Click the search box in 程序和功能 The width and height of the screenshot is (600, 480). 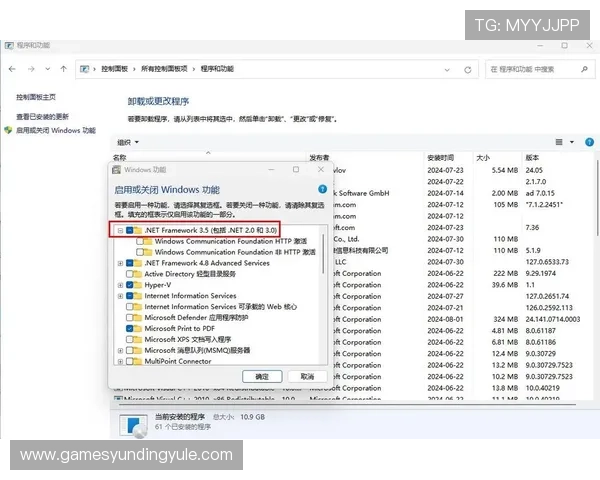540,69
